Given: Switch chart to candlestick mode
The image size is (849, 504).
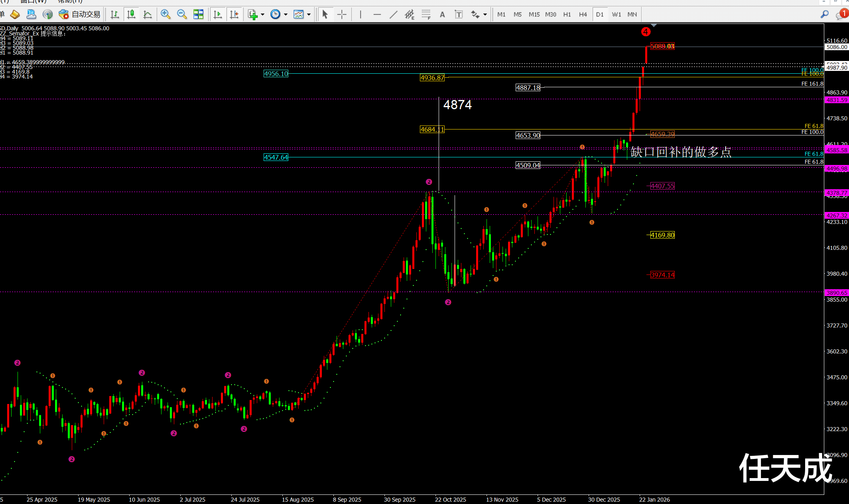Looking at the screenshot, I should 131,15.
